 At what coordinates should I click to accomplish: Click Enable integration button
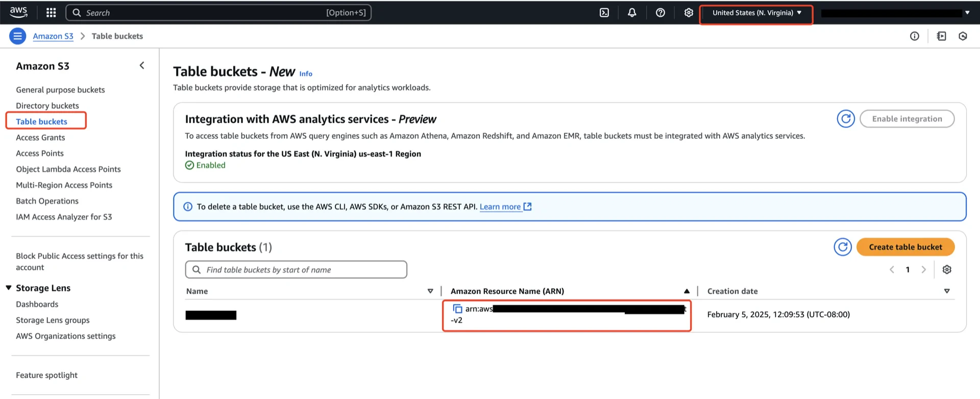coord(907,119)
